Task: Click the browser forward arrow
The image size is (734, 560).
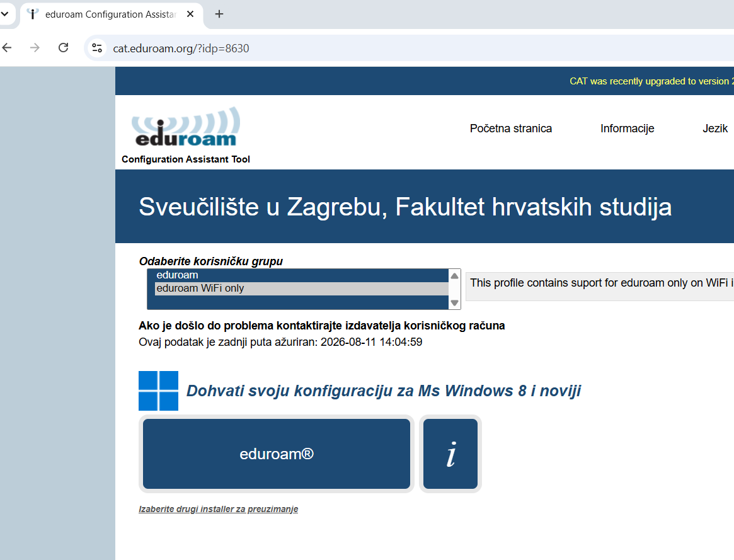Action: click(x=35, y=48)
